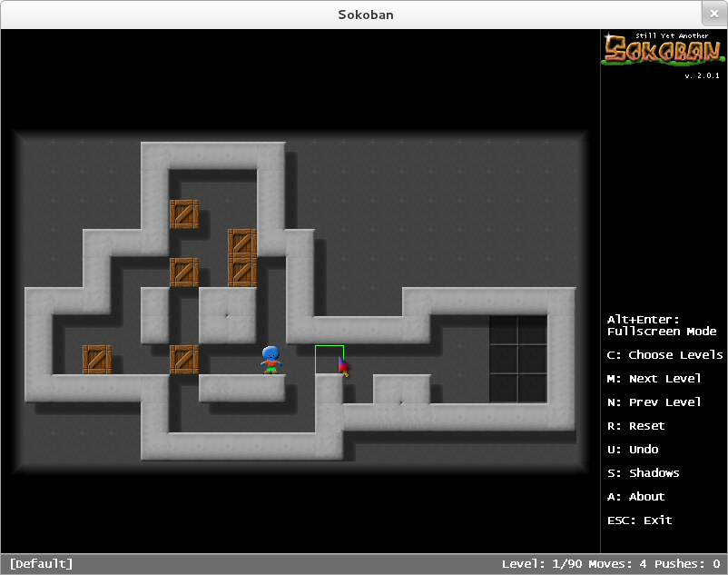
Task: Click the 'S: Shadows' help text
Action: (643, 473)
